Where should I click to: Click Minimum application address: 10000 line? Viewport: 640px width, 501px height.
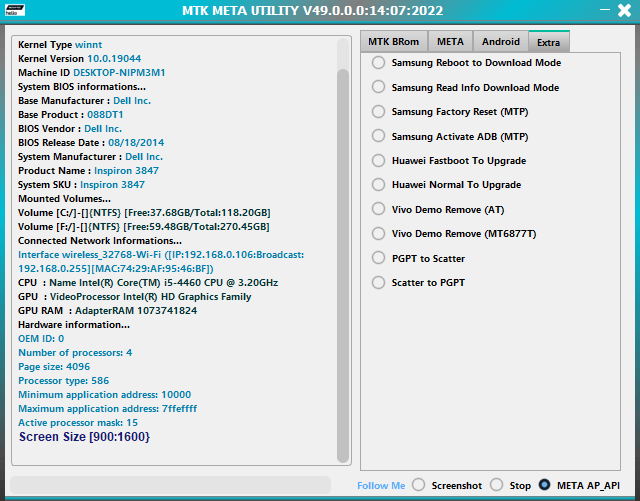coord(104,395)
